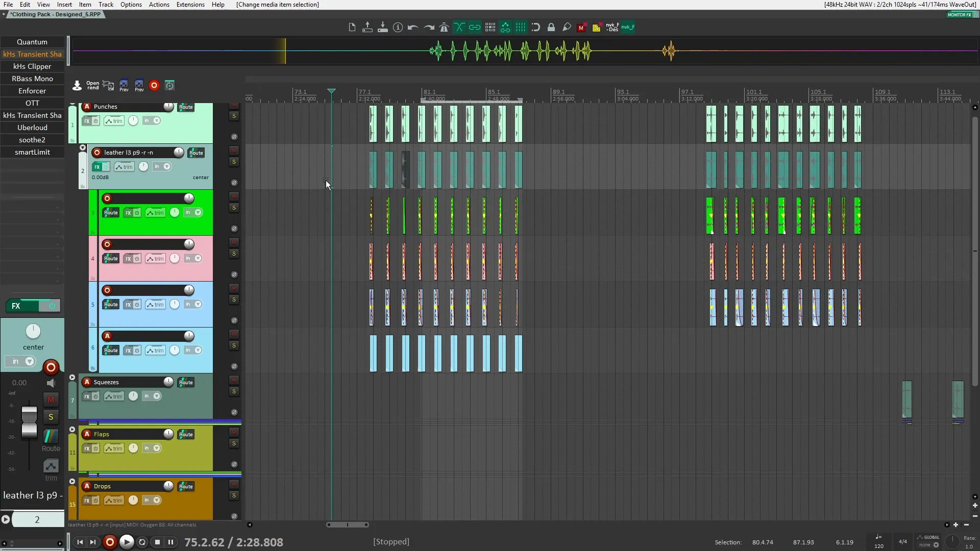Unsolo all tracks yellow S icon
The image size is (980, 551).
[597, 28]
